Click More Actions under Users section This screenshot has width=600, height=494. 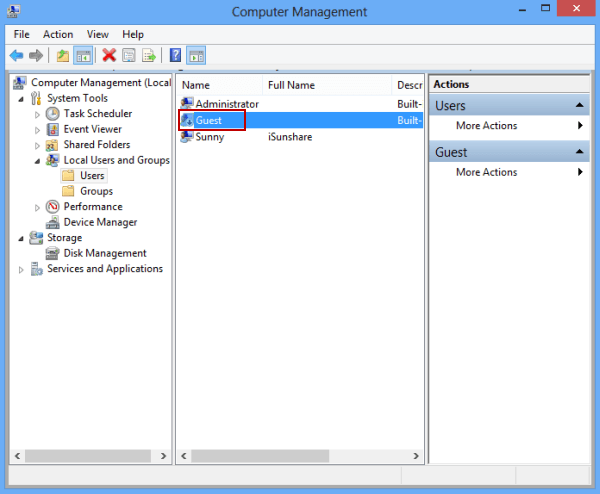(486, 126)
